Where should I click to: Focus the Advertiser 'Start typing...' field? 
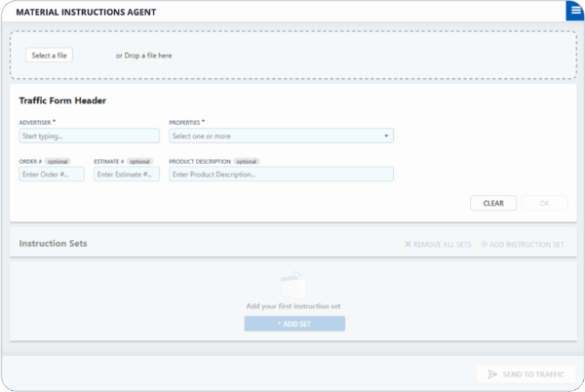(89, 137)
